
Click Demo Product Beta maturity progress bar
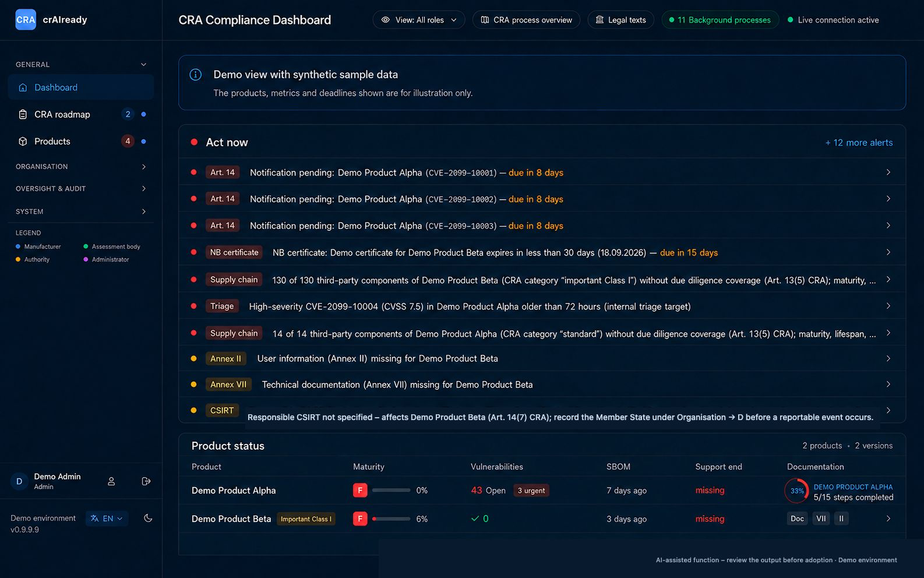point(391,519)
